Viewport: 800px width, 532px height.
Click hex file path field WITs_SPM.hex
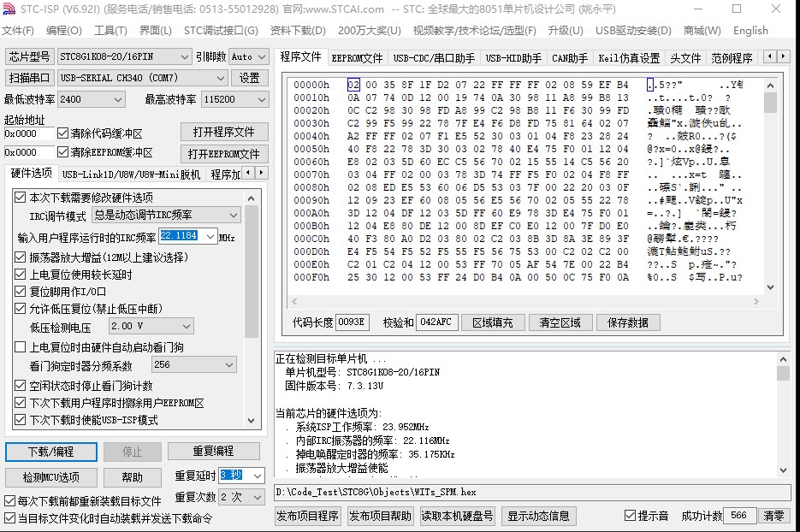(x=532, y=492)
